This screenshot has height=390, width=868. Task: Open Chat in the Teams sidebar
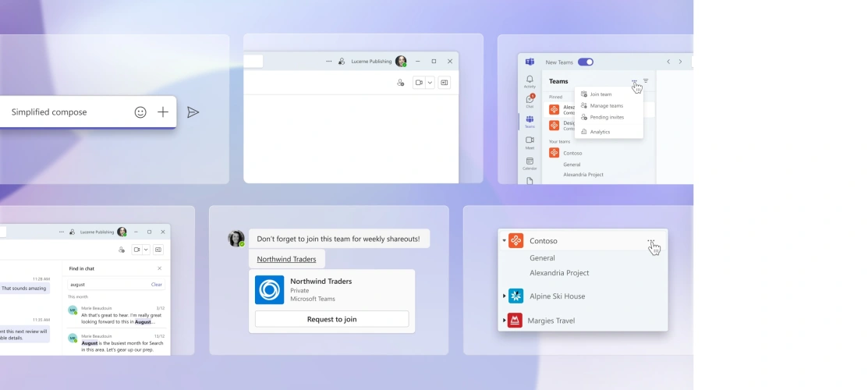pos(530,101)
